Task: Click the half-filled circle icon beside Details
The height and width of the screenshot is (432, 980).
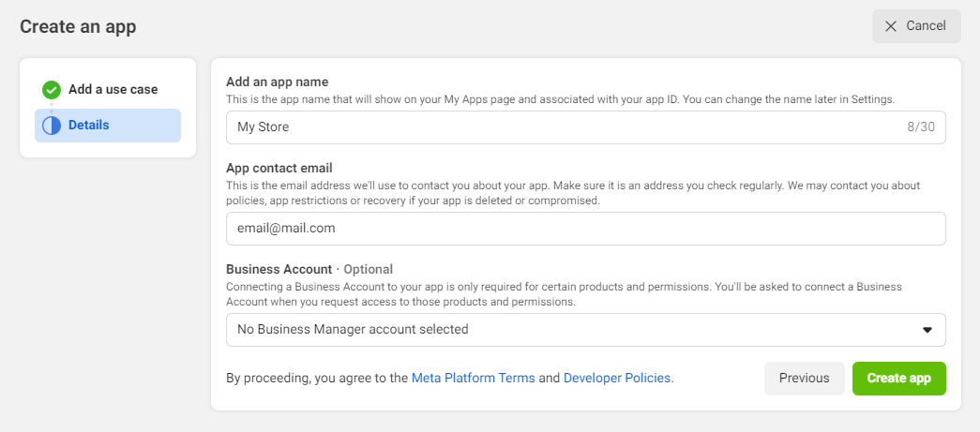Action: tap(52, 126)
